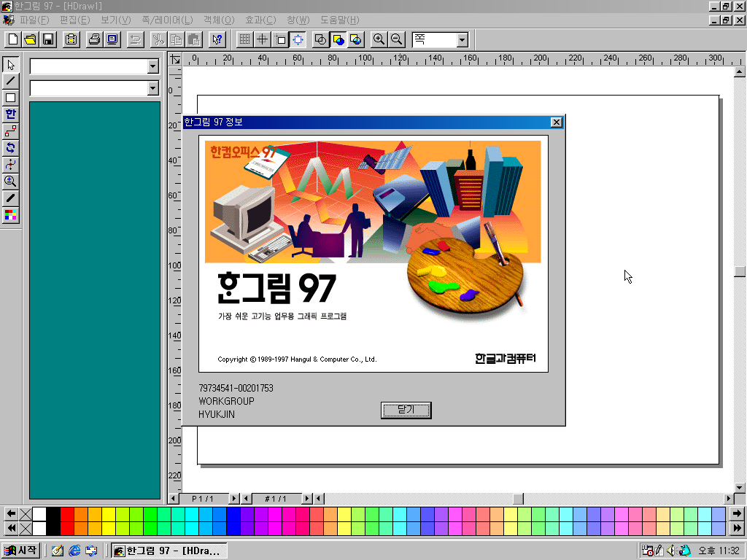The image size is (747, 560).
Task: Click the vertical scrollbar down arrow
Action: [x=740, y=488]
